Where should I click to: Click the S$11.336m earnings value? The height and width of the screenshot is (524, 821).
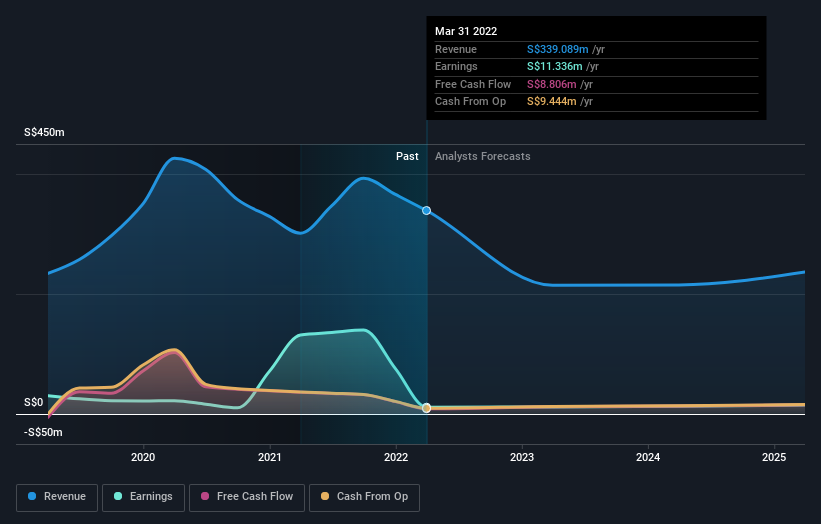554,66
